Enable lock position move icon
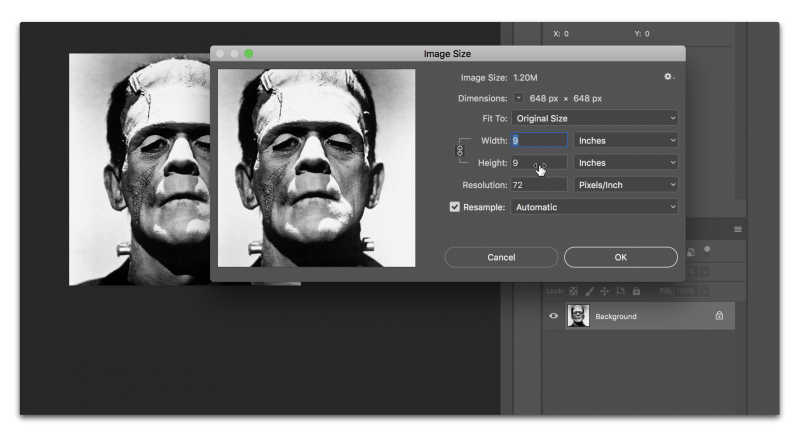This screenshot has height=437, width=800. pos(605,291)
